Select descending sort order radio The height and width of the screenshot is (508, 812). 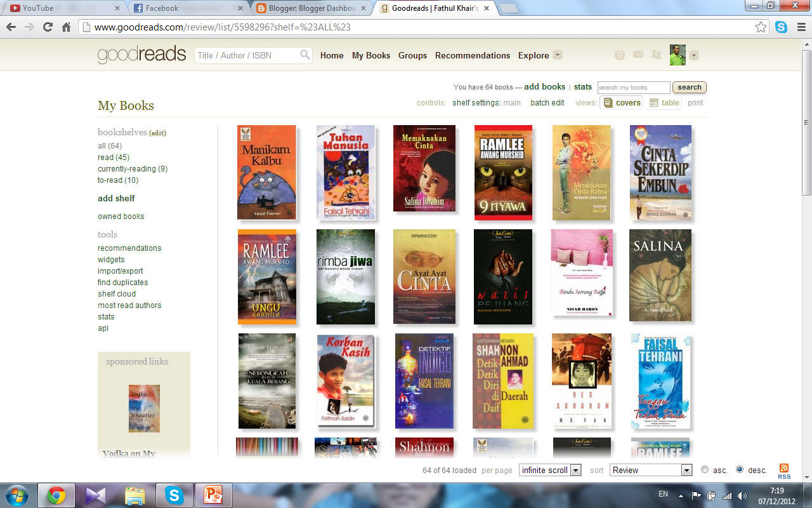[740, 470]
